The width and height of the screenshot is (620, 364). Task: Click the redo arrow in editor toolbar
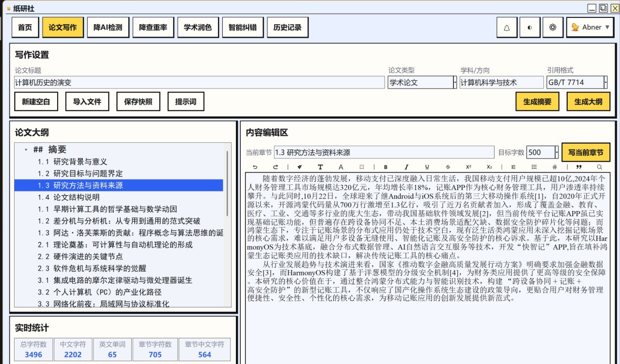tap(276, 167)
